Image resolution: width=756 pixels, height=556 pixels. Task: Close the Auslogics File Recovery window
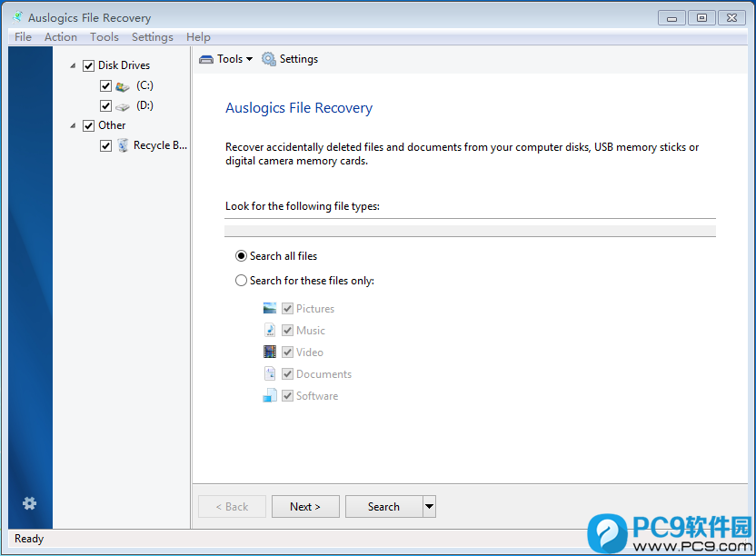pos(731,18)
